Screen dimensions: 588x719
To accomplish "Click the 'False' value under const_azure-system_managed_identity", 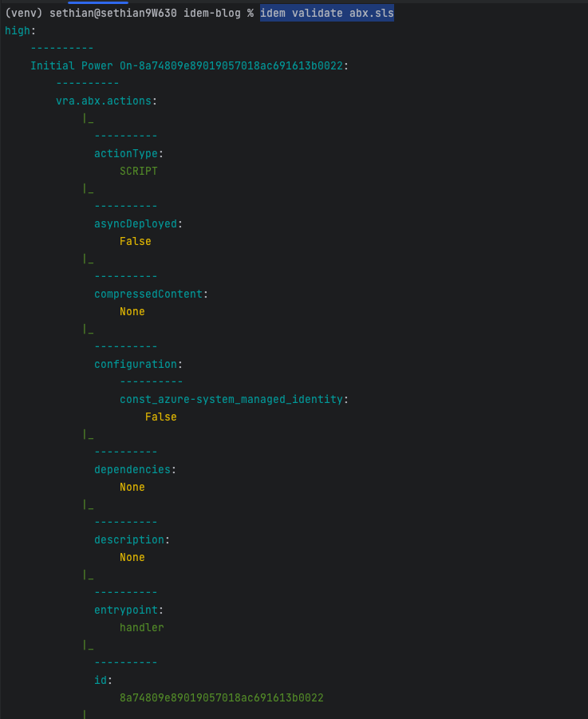I will tap(160, 417).
